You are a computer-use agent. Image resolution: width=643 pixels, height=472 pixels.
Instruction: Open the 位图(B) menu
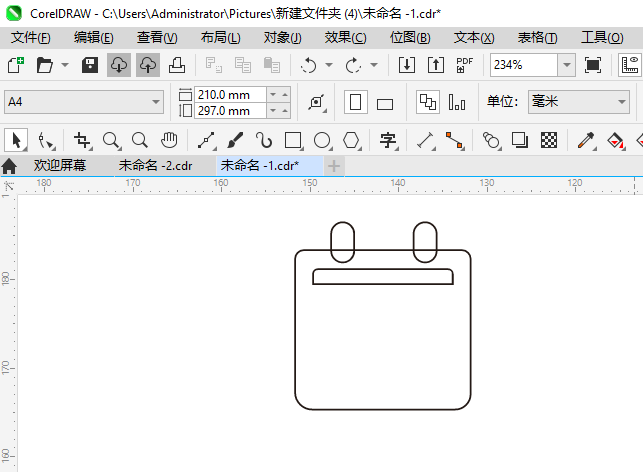(x=410, y=37)
